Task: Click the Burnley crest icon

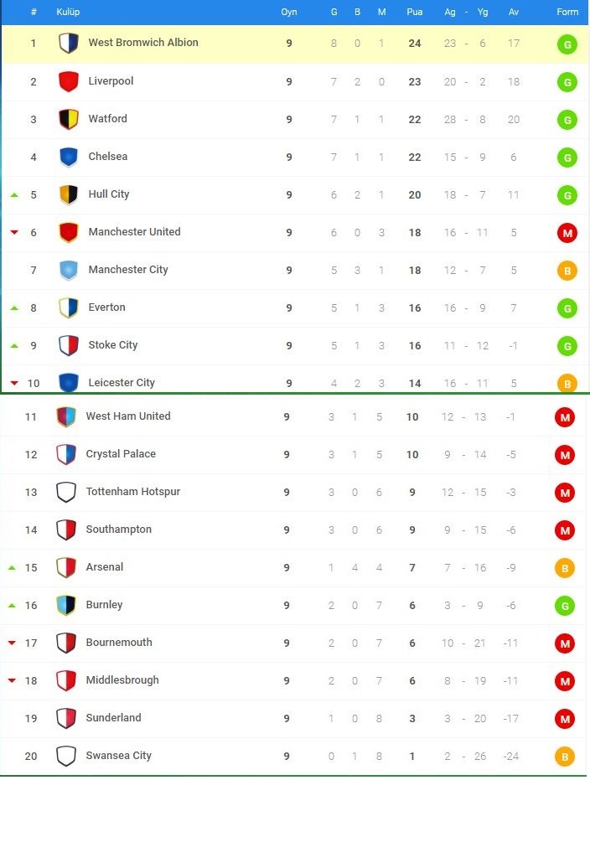Action: point(66,605)
